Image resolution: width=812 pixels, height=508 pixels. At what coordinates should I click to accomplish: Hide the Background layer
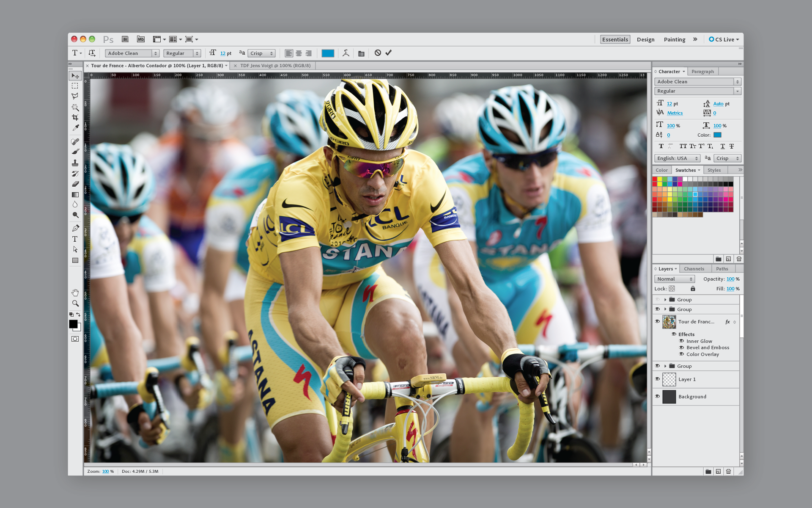click(657, 397)
